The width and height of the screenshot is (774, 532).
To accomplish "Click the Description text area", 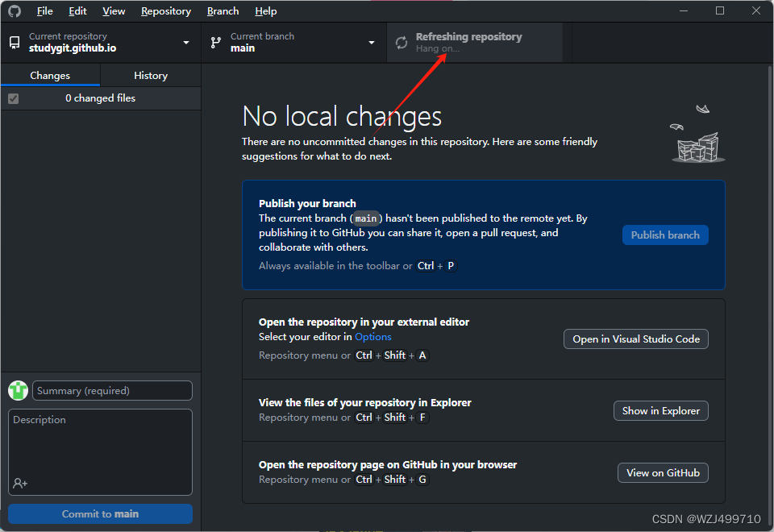I will point(100,452).
